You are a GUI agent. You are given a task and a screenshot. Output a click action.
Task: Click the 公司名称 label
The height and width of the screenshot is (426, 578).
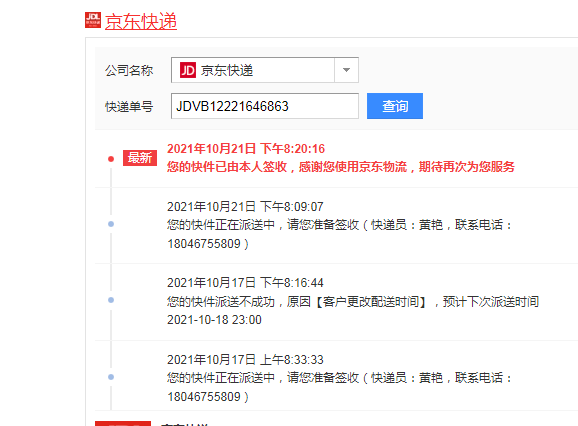click(129, 70)
